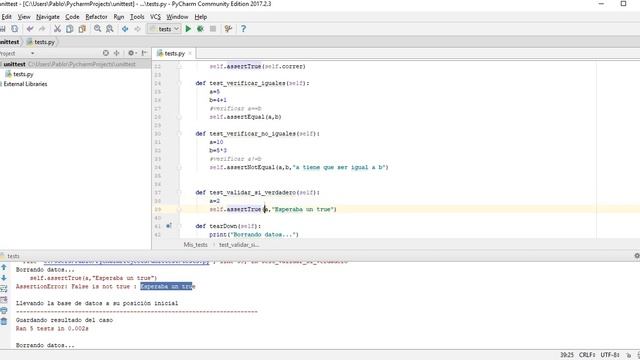Image resolution: width=640 pixels, height=360 pixels.
Task: Open the View menu
Action: (x=24, y=17)
